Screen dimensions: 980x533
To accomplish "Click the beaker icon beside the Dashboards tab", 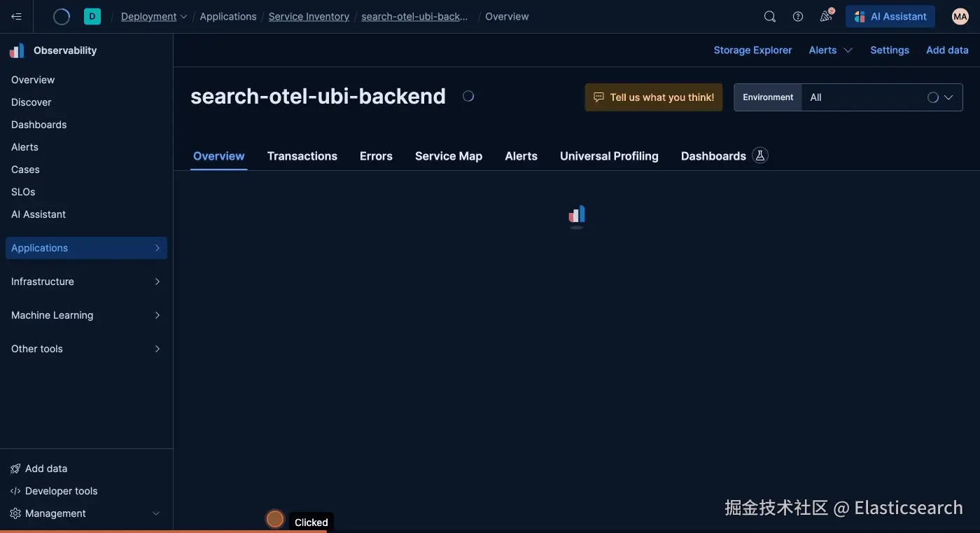I will 760,155.
